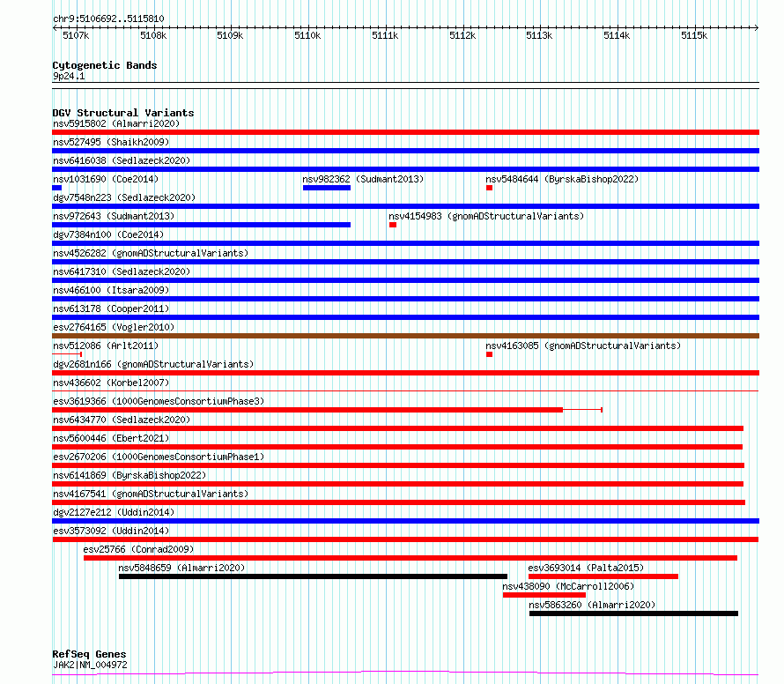Viewport: 784px width, 684px height.
Task: Click the nsv466100 (Itsara2009) label
Action: tap(111, 290)
